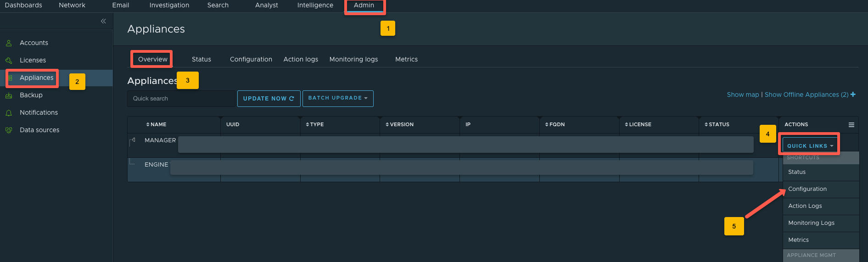Open the Email menu

pos(121,5)
